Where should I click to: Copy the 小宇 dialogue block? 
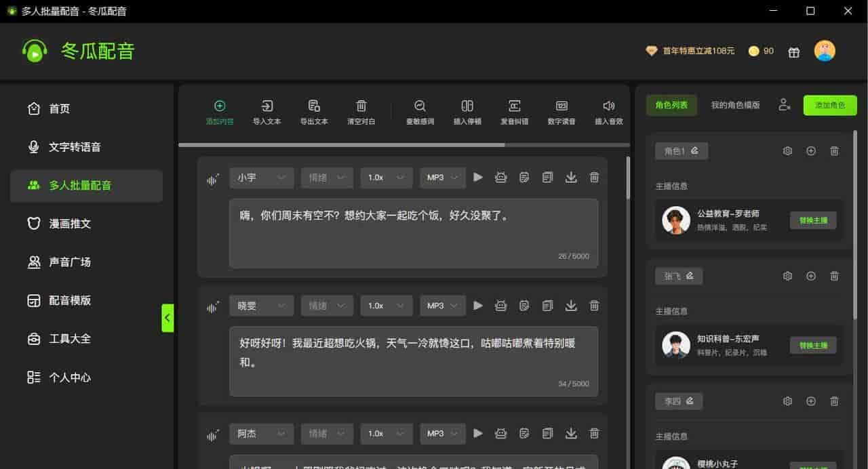547,177
